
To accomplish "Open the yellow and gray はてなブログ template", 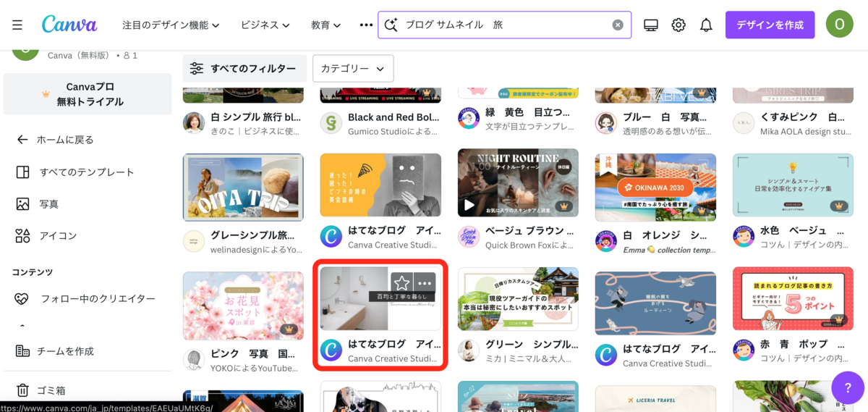I will point(380,185).
